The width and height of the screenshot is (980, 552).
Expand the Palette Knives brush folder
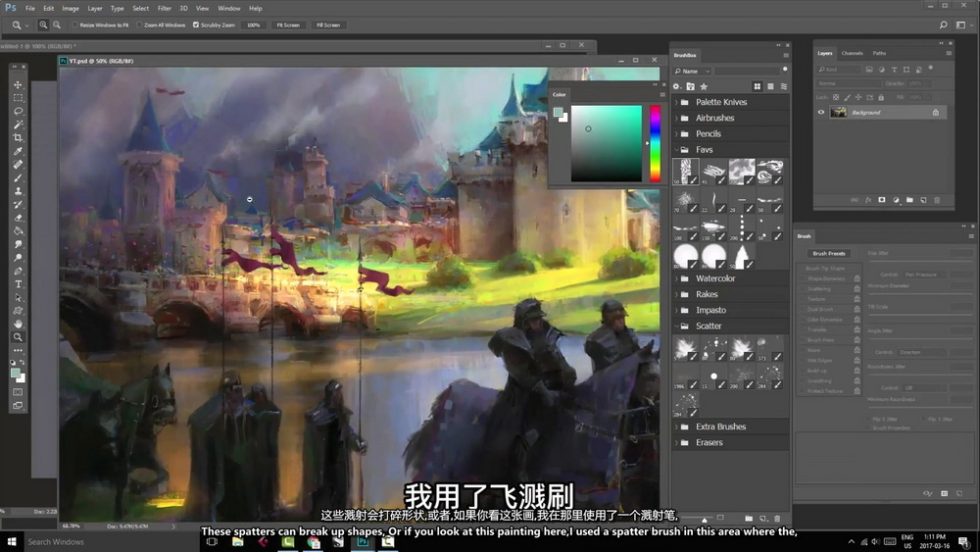point(676,102)
